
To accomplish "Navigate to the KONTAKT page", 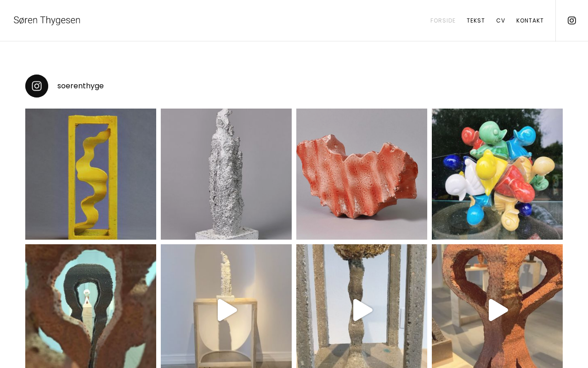I will pyautogui.click(x=530, y=21).
